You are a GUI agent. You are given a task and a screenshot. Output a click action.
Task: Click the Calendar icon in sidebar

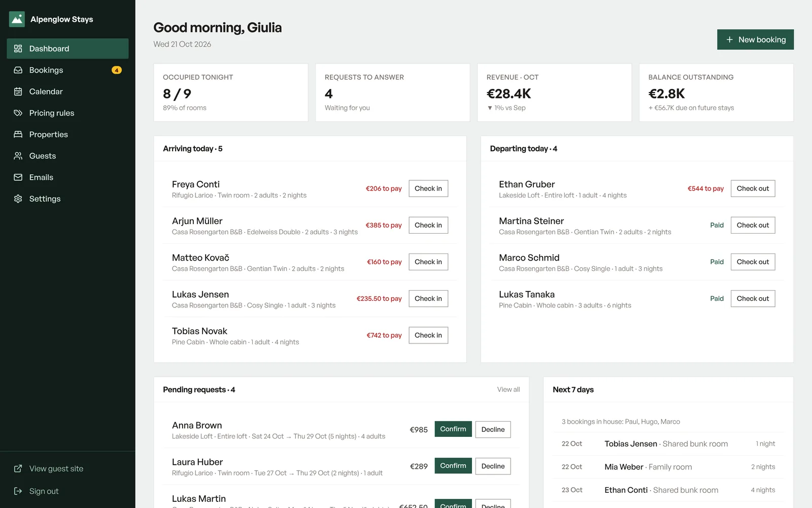click(x=18, y=91)
